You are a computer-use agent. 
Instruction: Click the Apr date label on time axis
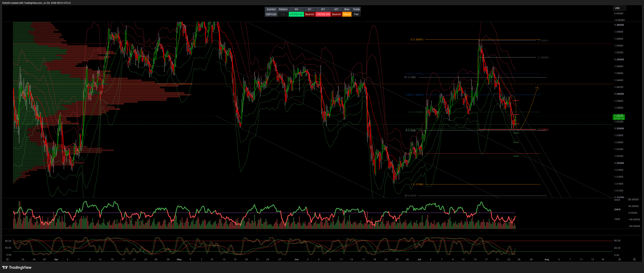pos(56,259)
